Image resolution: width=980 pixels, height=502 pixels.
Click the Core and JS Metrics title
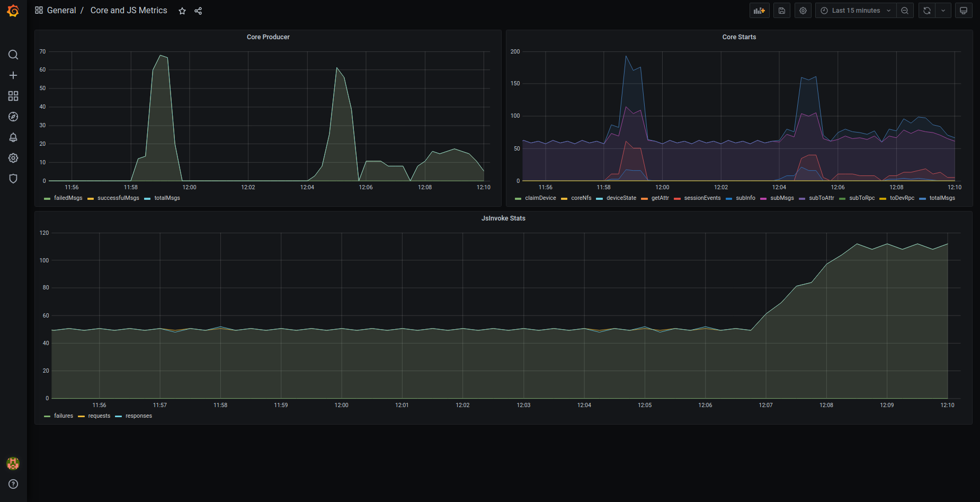click(129, 11)
